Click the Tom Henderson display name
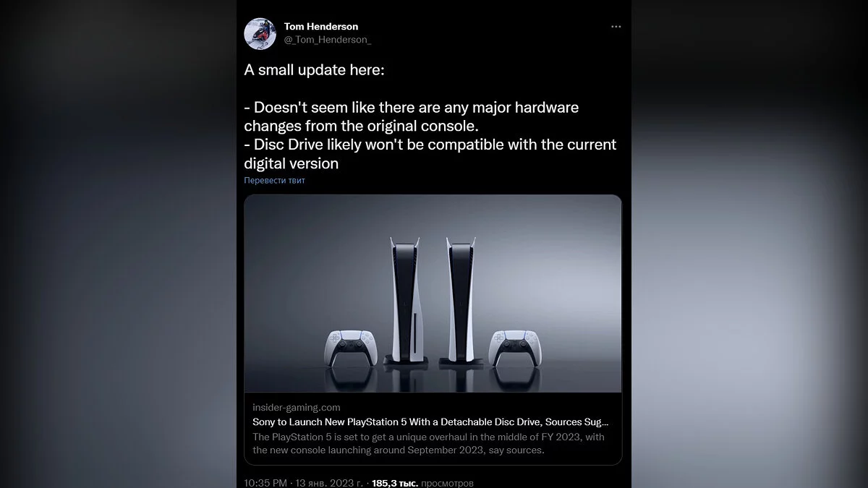This screenshot has height=488, width=868. [321, 27]
